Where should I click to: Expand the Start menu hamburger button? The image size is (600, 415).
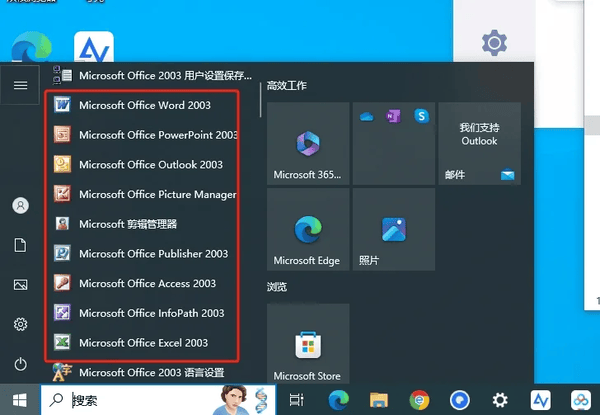[x=20, y=85]
